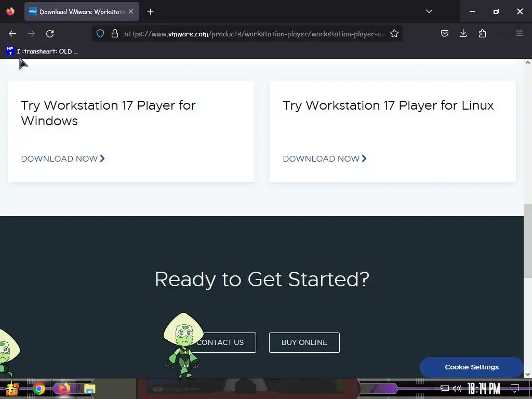The height and width of the screenshot is (399, 532).
Task: Click the Ready to Get Started heading
Action: coord(262,279)
